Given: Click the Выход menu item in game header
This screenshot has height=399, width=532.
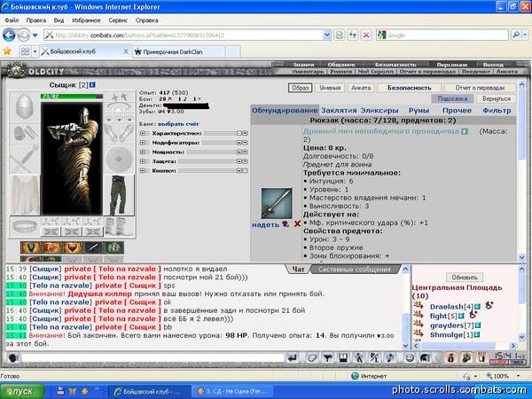Looking at the screenshot, I should 493,65.
